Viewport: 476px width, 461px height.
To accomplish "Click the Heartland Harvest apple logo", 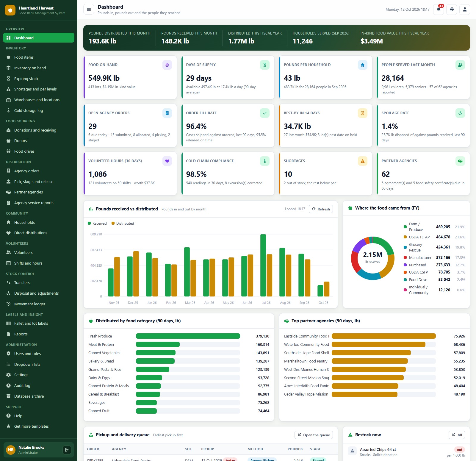I will pos(10,10).
